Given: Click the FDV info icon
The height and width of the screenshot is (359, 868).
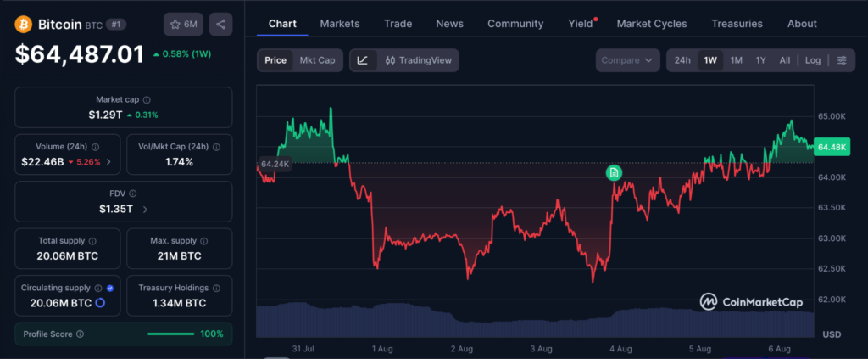Looking at the screenshot, I should pyautogui.click(x=132, y=194).
